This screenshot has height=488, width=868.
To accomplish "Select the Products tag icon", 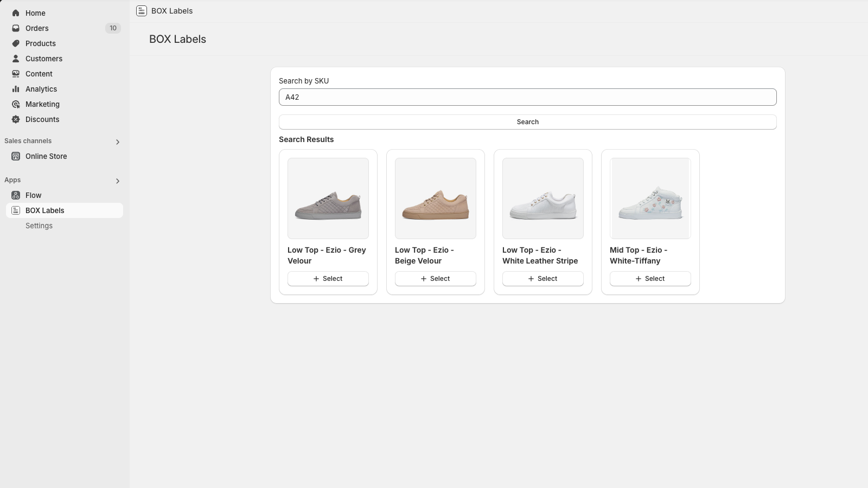I will pos(15,43).
